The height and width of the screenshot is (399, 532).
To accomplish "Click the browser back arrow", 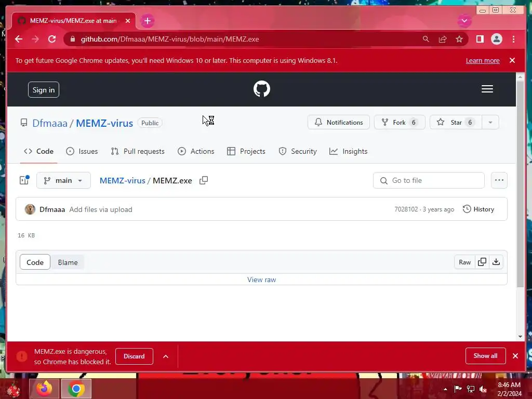I will (19, 39).
